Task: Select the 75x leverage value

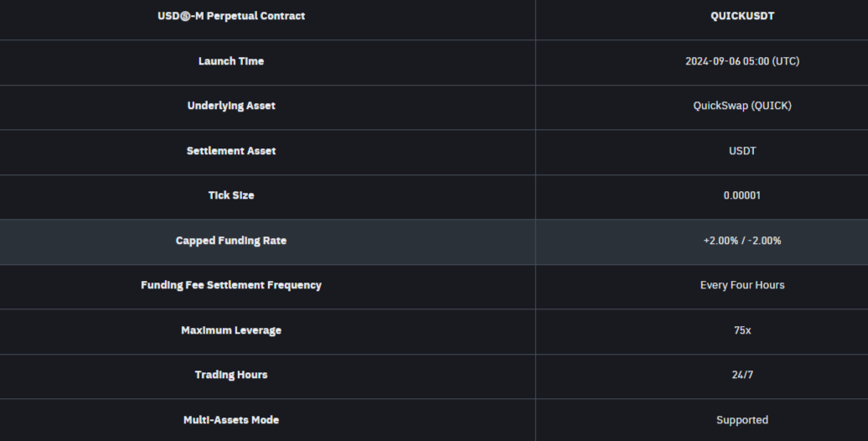Action: click(x=742, y=330)
